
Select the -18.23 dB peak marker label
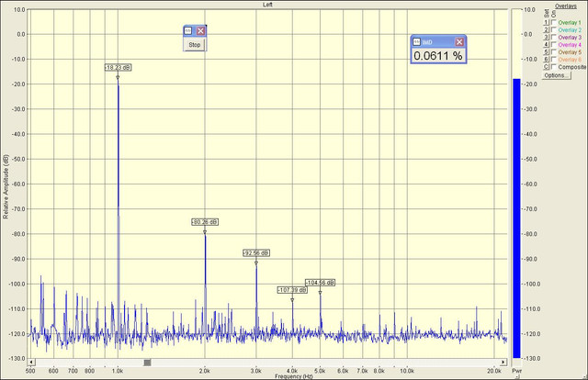click(x=118, y=67)
